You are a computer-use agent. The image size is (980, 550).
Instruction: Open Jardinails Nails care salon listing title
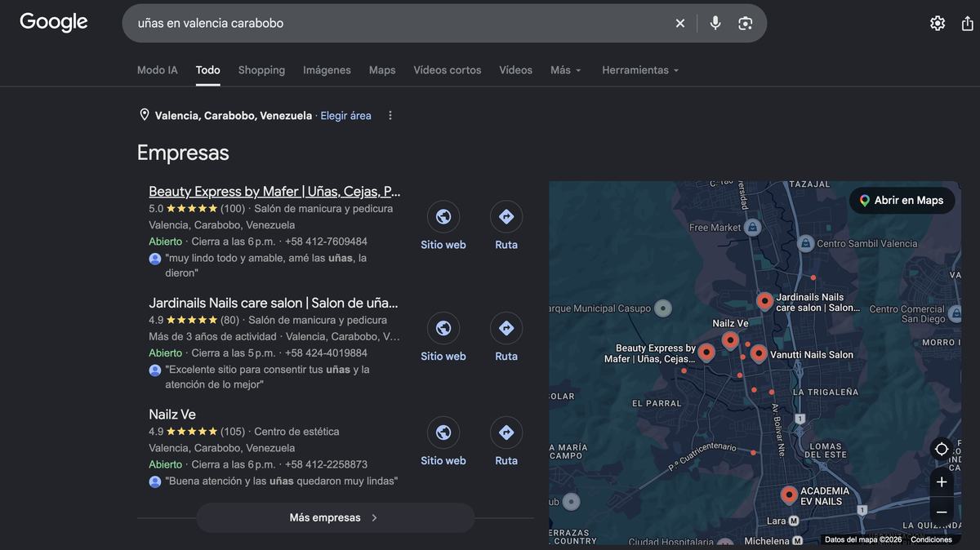coord(274,303)
